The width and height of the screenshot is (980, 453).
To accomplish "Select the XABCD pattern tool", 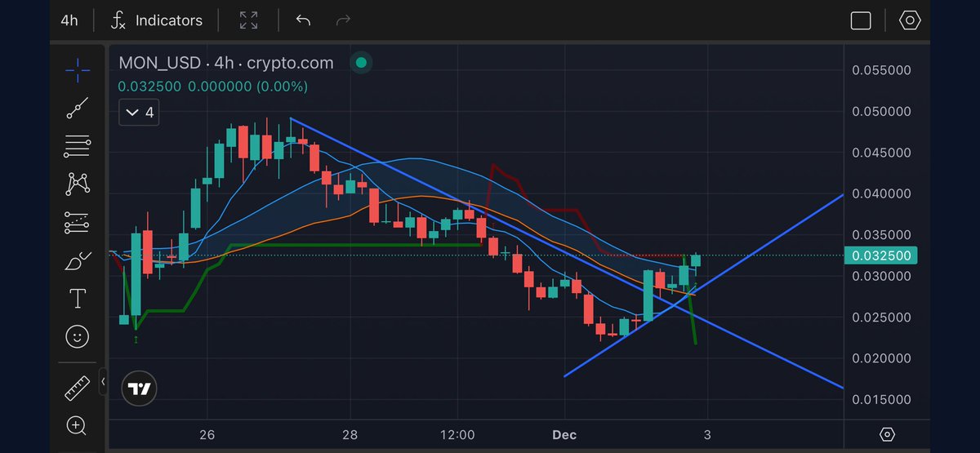I will tap(78, 184).
